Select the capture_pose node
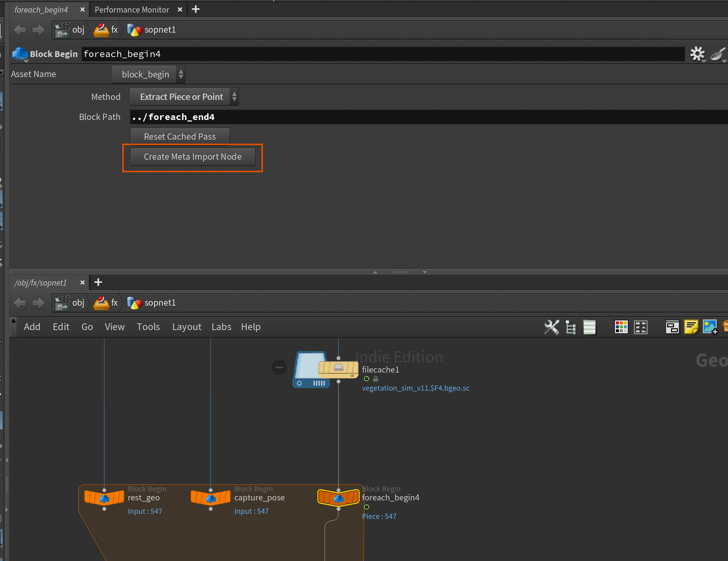The height and width of the screenshot is (561, 728). (x=211, y=498)
